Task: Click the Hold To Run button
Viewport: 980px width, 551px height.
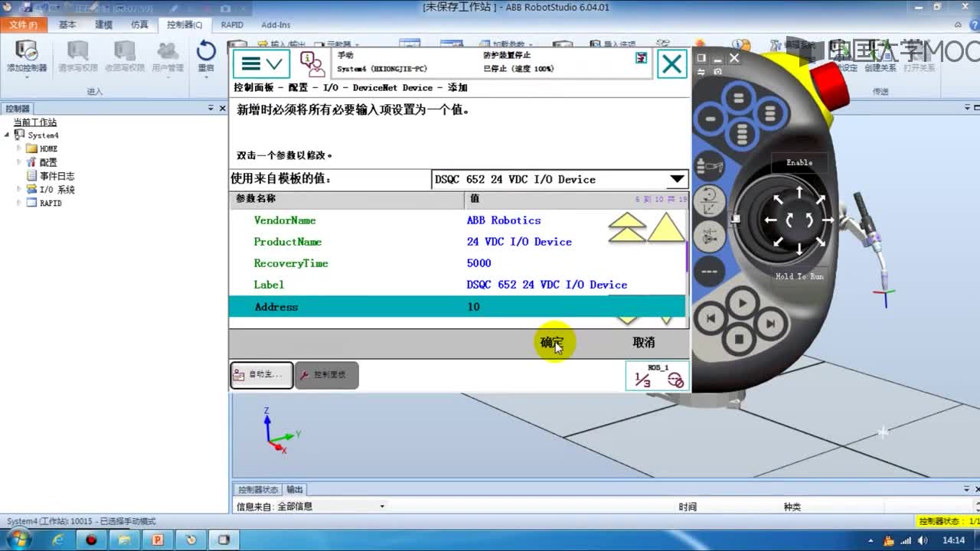Action: click(x=799, y=276)
